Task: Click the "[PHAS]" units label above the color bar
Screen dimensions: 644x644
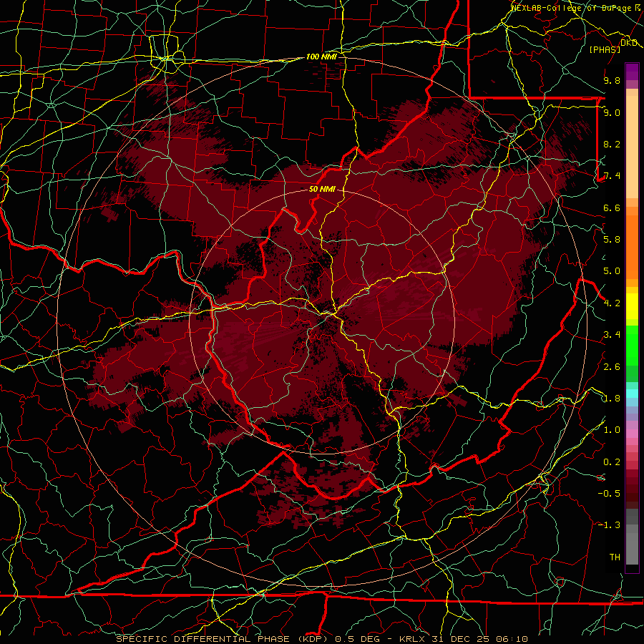Action: coord(605,49)
